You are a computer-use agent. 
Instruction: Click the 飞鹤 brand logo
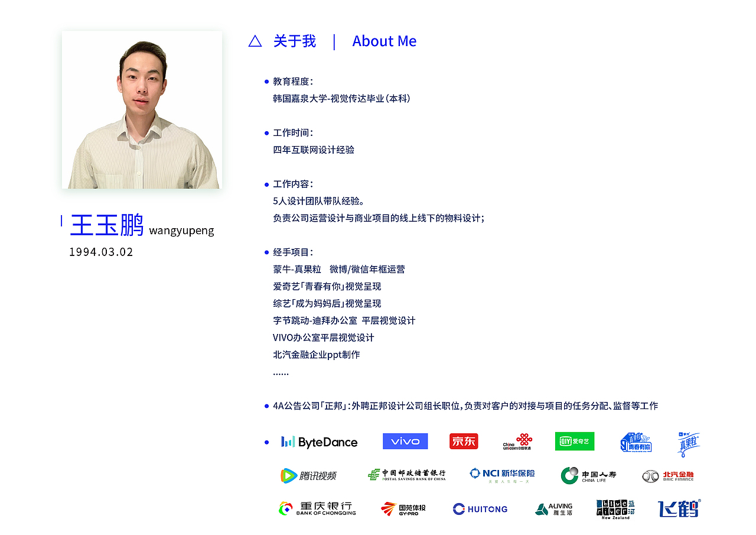pyautogui.click(x=679, y=508)
